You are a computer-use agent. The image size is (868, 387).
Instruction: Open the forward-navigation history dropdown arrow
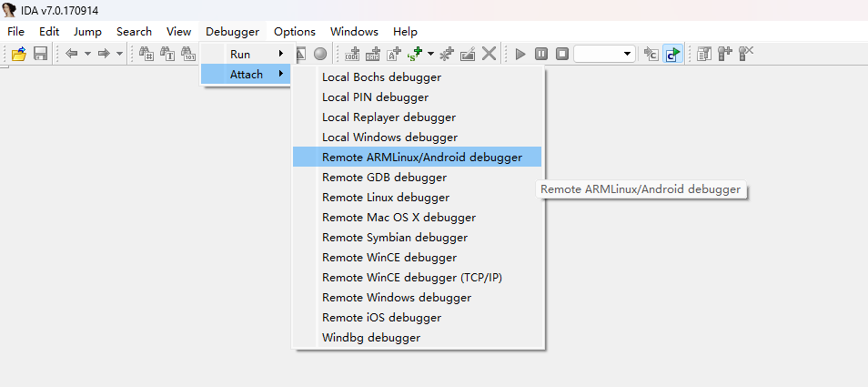pos(119,54)
